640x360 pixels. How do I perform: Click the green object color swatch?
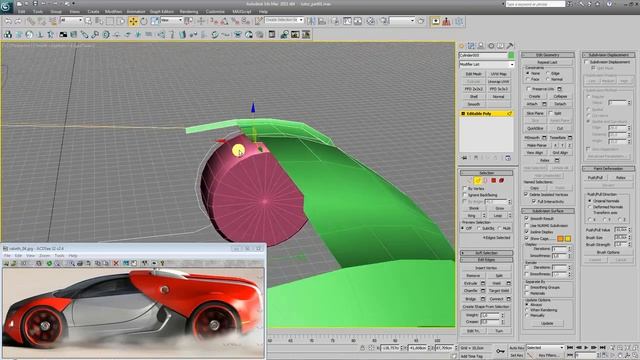coord(511,55)
